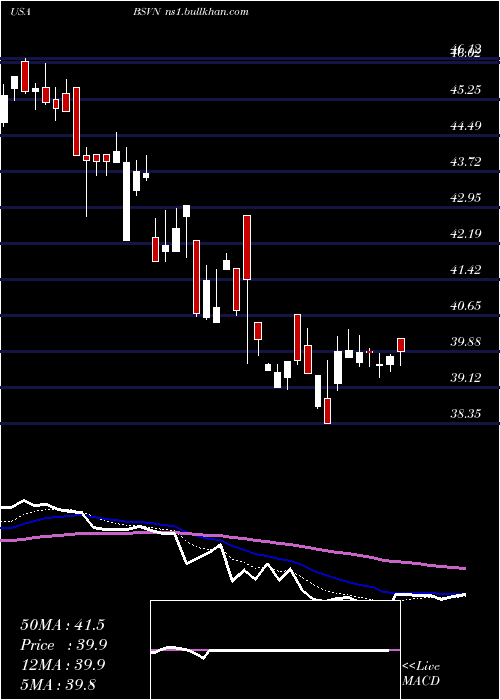This screenshot has height=700, width=500.
Task: Click the 12MA : 39.9 readout
Action: [62, 664]
